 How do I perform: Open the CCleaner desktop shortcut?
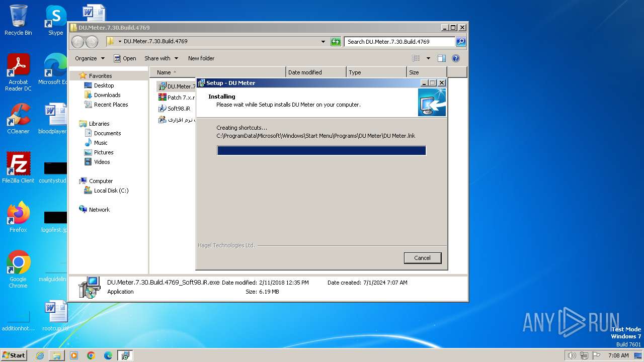(18, 119)
